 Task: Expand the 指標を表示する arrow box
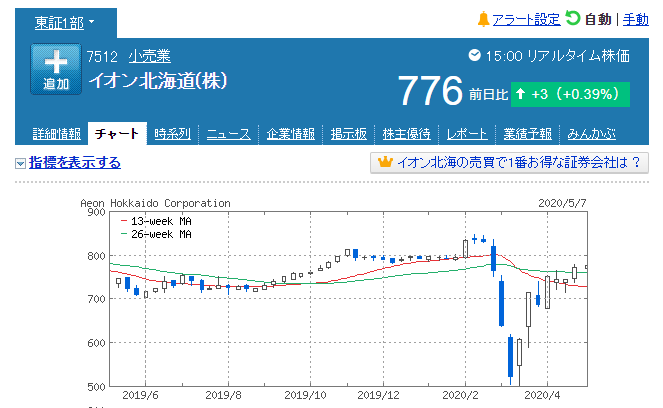click(20, 163)
